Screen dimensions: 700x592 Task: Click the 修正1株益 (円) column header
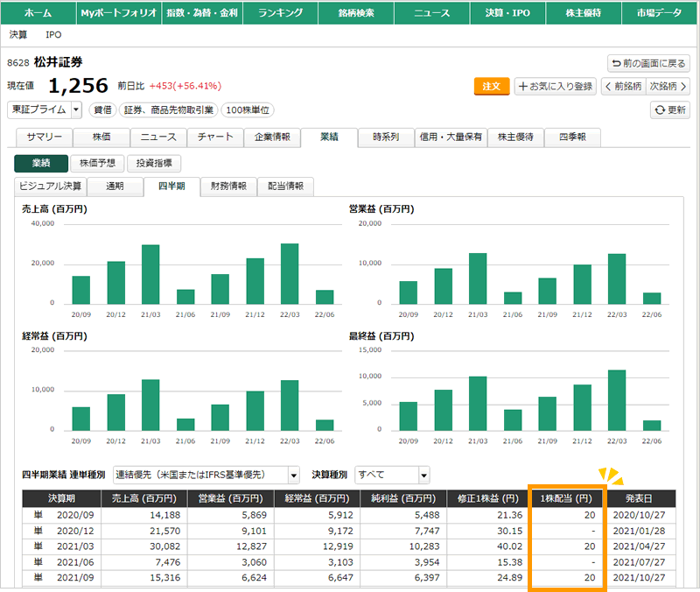pos(488,498)
